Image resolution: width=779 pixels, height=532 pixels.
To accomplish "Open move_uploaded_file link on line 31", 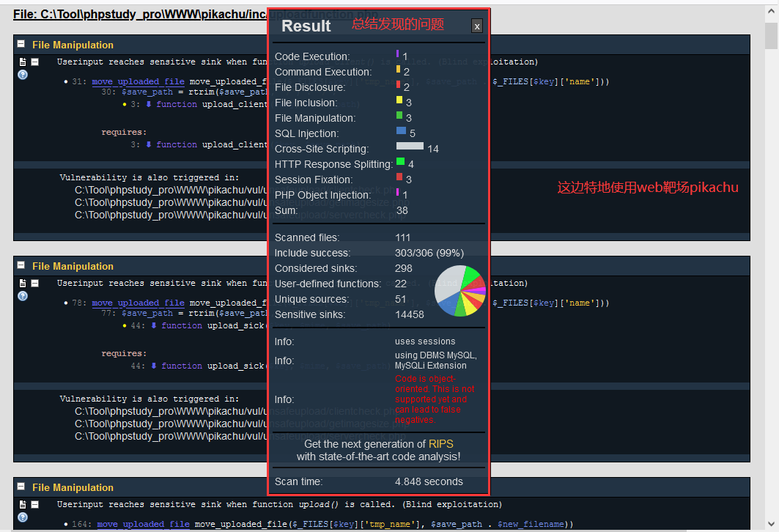I will (138, 81).
